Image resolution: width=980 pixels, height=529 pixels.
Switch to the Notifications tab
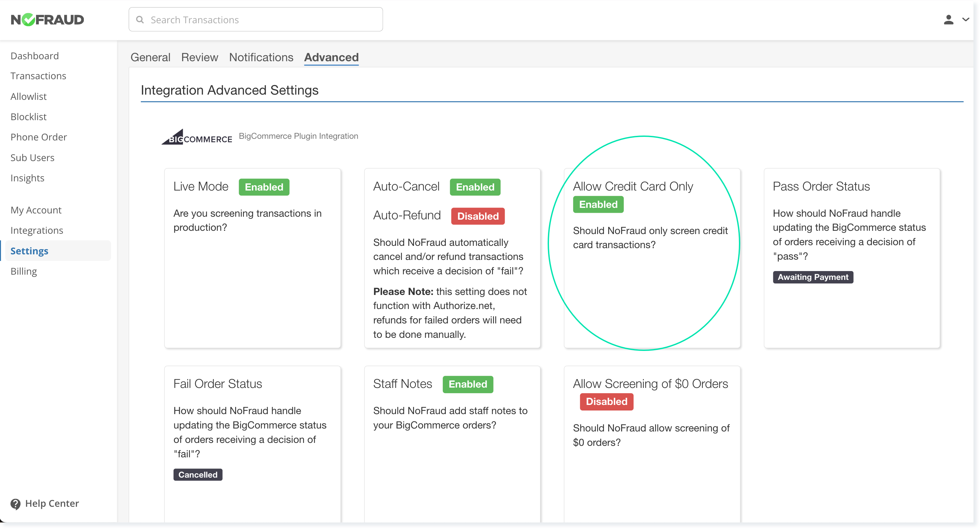(x=261, y=57)
